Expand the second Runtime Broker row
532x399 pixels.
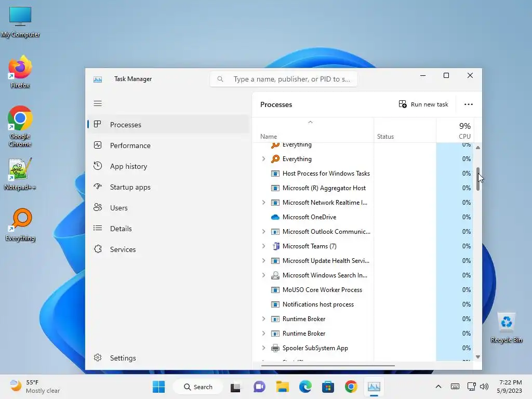point(263,334)
